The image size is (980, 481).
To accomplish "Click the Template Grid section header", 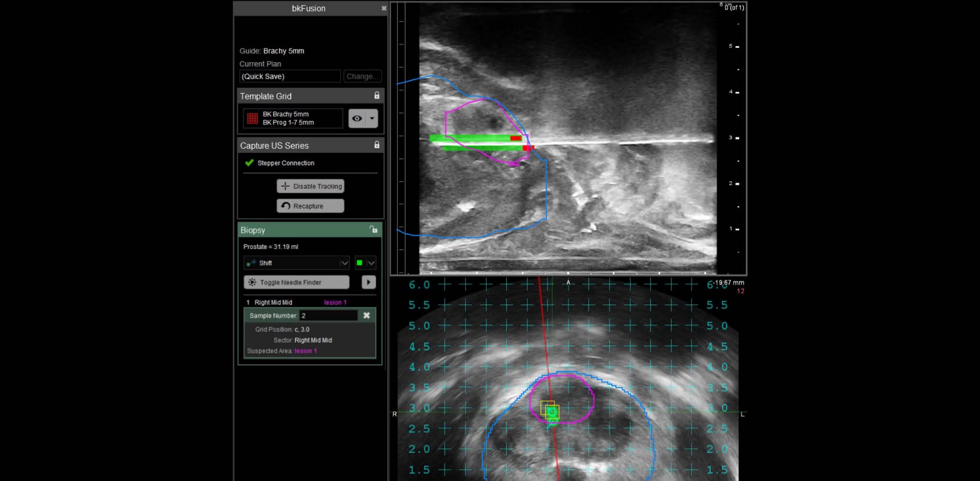I will coord(310,96).
